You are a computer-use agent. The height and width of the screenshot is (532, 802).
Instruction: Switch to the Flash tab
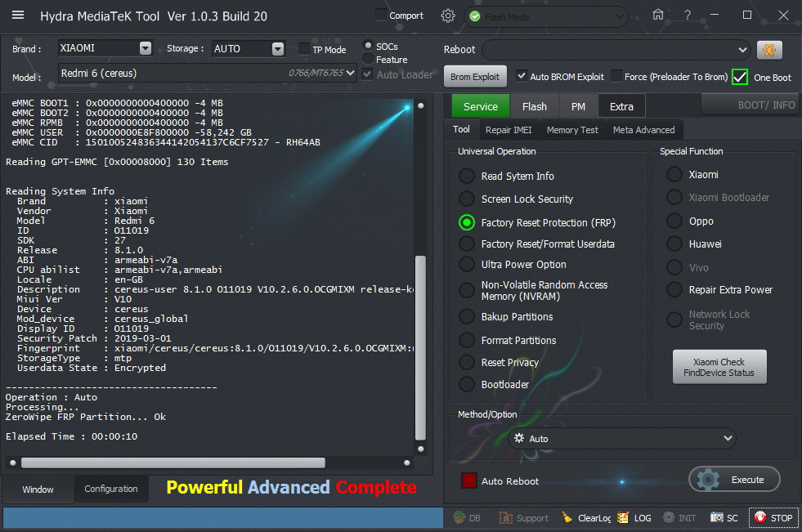pos(534,106)
